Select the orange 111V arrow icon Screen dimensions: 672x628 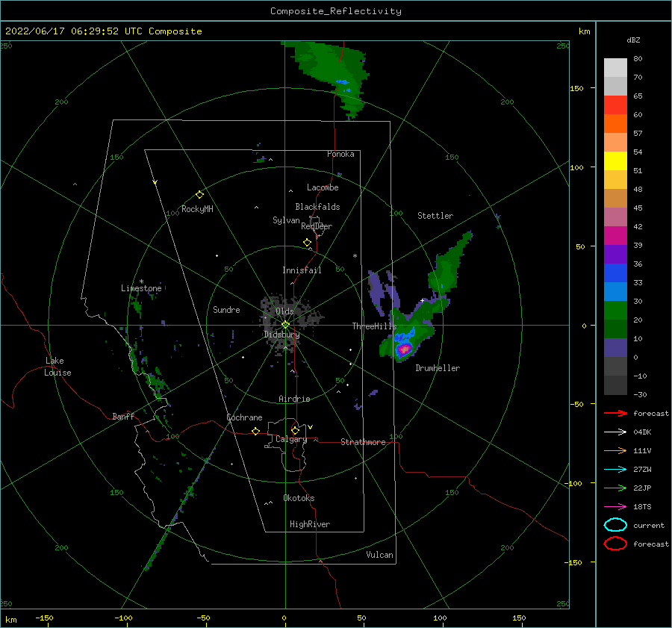(615, 450)
